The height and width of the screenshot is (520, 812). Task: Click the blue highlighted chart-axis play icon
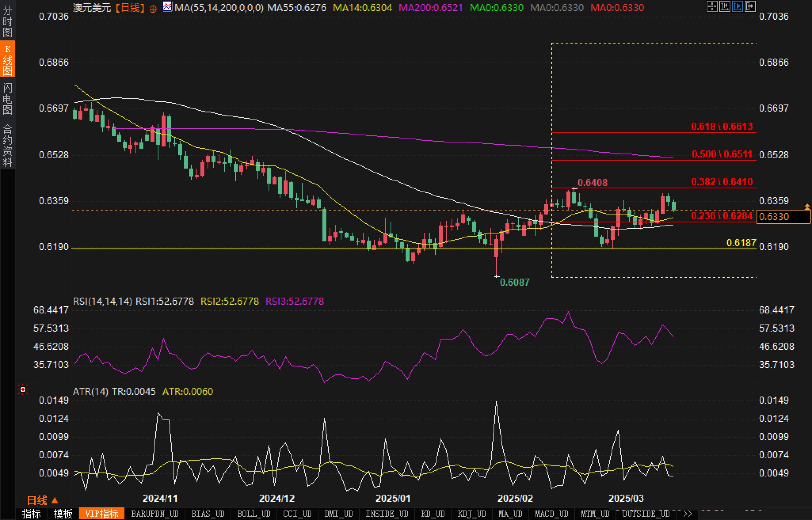click(737, 6)
